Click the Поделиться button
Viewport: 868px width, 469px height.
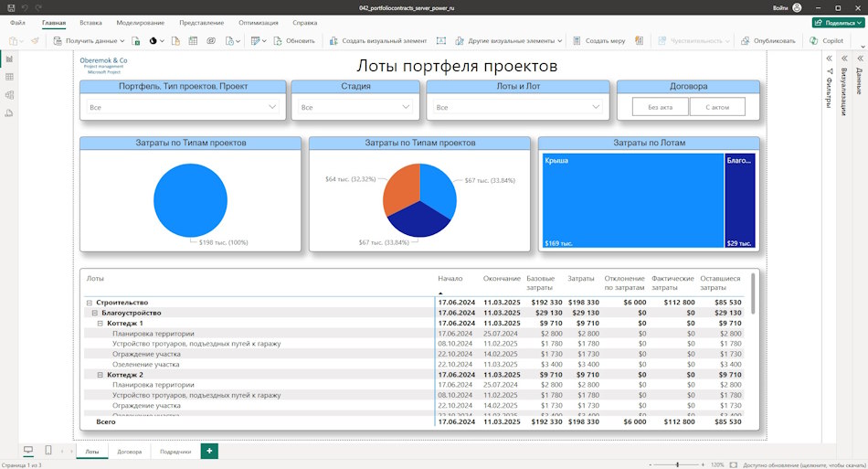(838, 23)
